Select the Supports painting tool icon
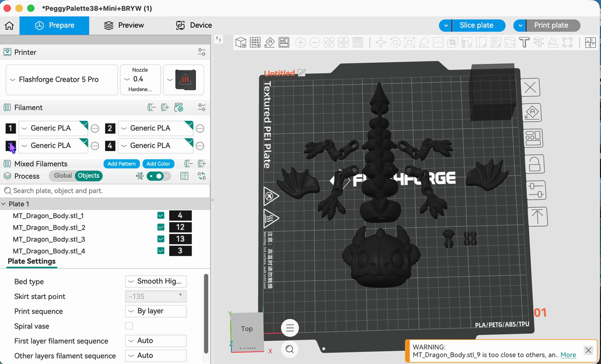The image size is (601, 364). [x=467, y=42]
